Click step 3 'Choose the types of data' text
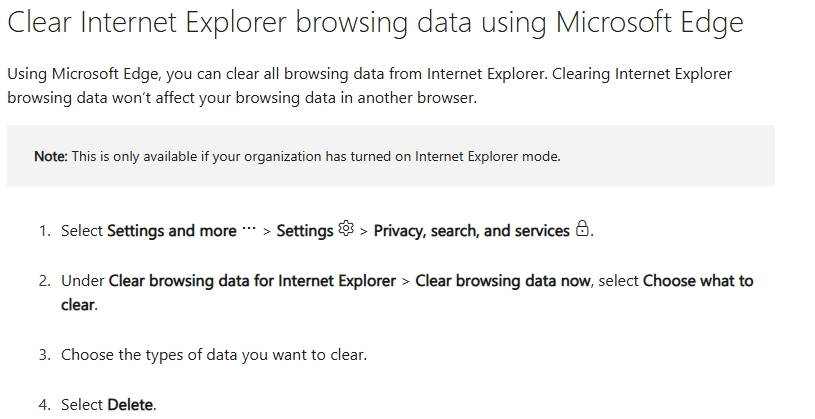 point(214,355)
